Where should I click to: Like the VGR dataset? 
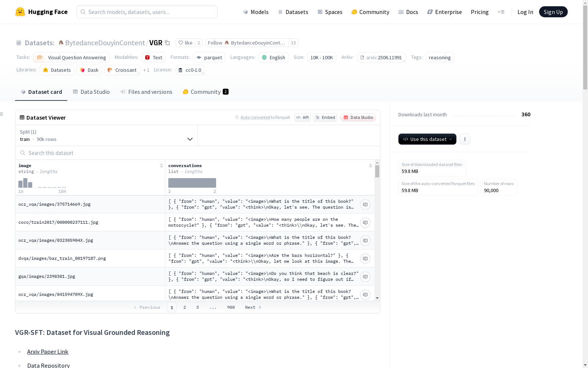click(185, 43)
